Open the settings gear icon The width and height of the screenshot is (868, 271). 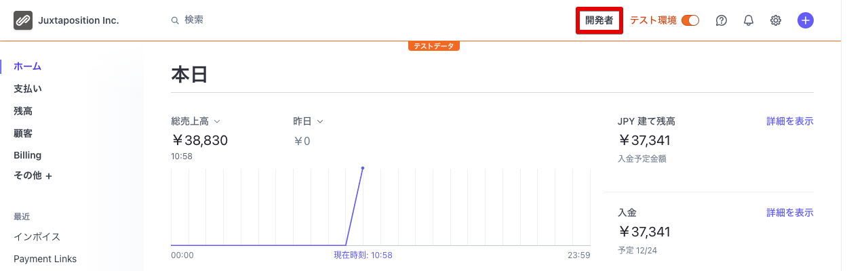(776, 20)
